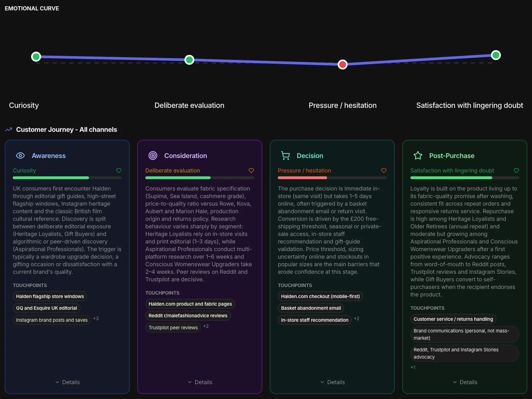The width and height of the screenshot is (532, 399).
Task: Click the Post-Purchase card heading
Action: tap(452, 155)
